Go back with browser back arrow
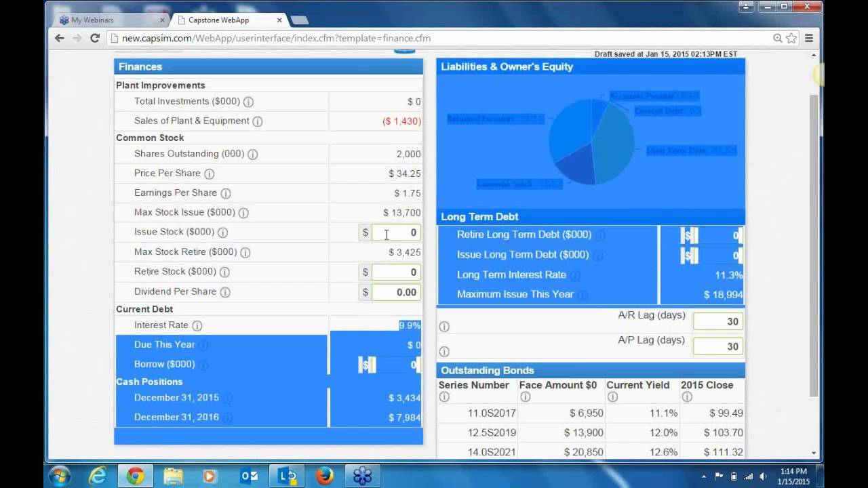Image resolution: width=868 pixels, height=488 pixels. click(60, 38)
